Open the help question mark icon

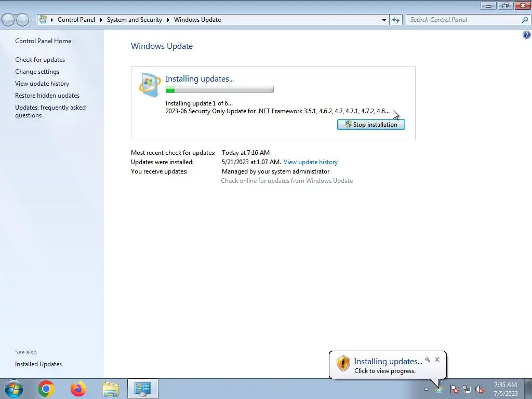(527, 35)
